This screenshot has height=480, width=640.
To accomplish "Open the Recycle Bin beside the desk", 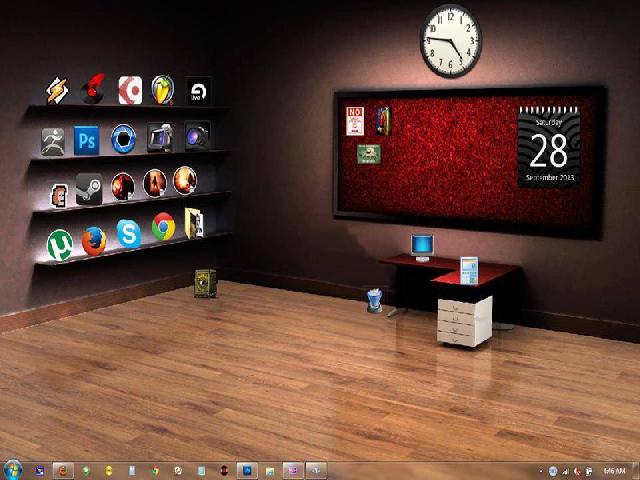I will coord(375,299).
